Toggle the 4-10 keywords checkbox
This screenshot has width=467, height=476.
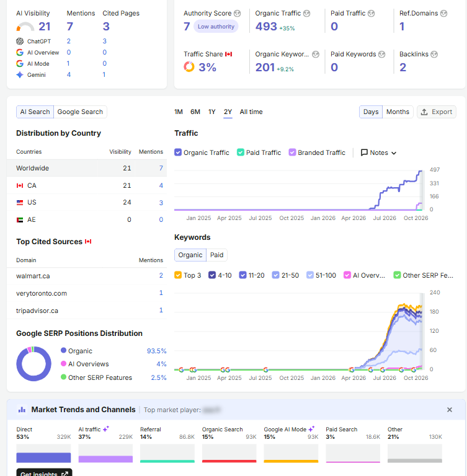(x=212, y=275)
